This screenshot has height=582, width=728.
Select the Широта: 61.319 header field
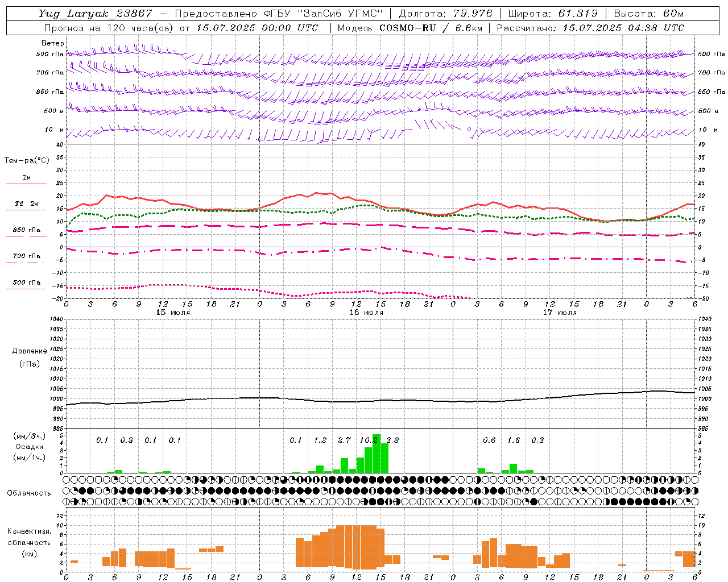(x=553, y=14)
